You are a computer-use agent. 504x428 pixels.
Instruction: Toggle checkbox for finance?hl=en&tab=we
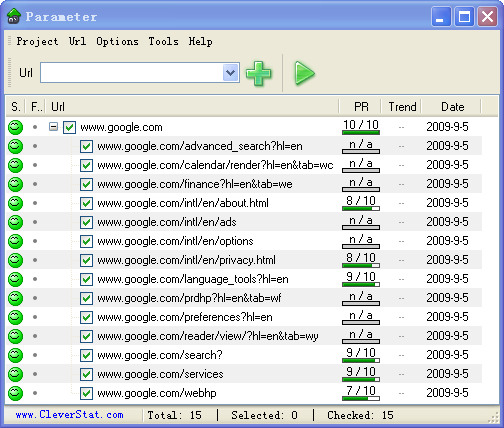86,184
